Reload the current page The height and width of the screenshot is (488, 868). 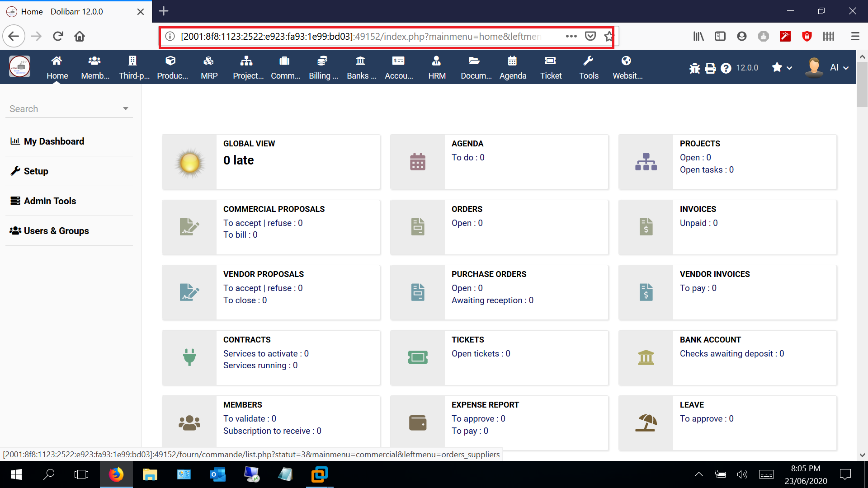tap(58, 36)
